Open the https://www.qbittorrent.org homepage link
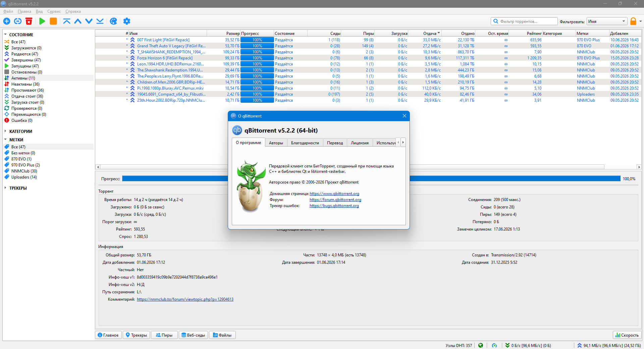Screen dimensions: 644x349 334,194
